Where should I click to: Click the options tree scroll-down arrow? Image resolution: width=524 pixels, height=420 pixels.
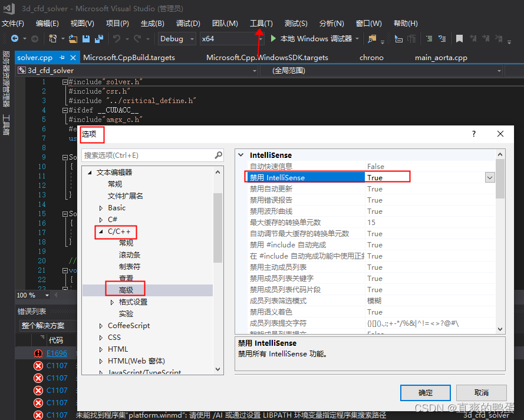(x=218, y=369)
